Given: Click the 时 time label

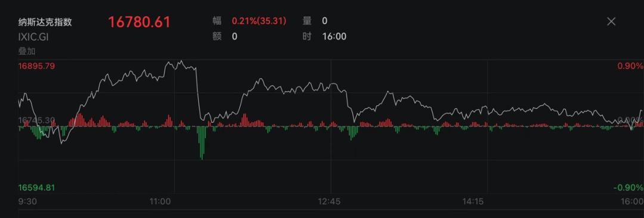Looking at the screenshot, I should [307, 36].
